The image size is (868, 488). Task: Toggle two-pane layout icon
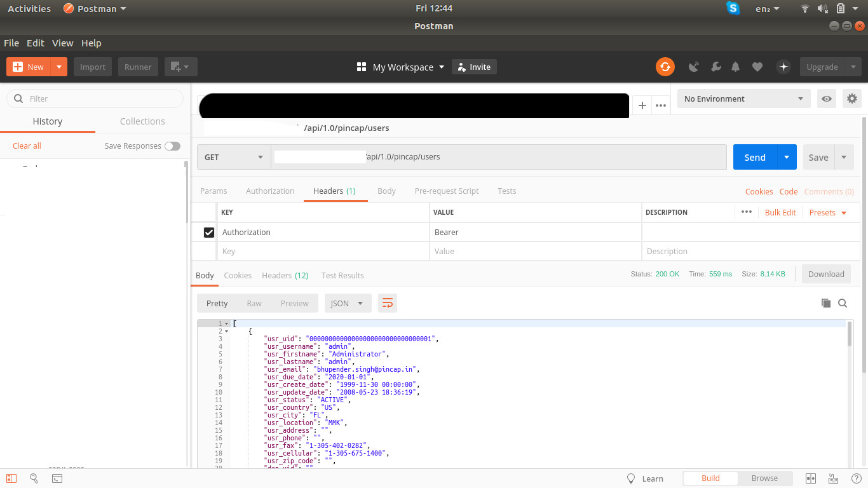coord(811,478)
